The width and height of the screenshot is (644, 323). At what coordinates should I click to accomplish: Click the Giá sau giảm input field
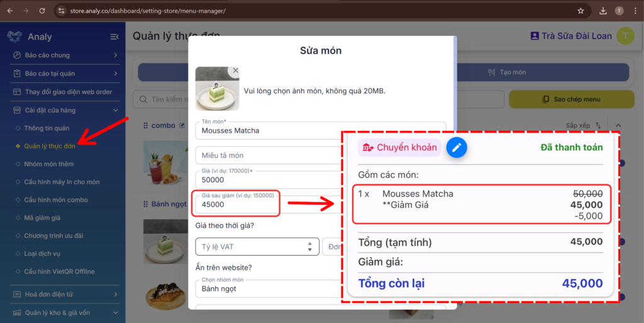click(x=236, y=204)
